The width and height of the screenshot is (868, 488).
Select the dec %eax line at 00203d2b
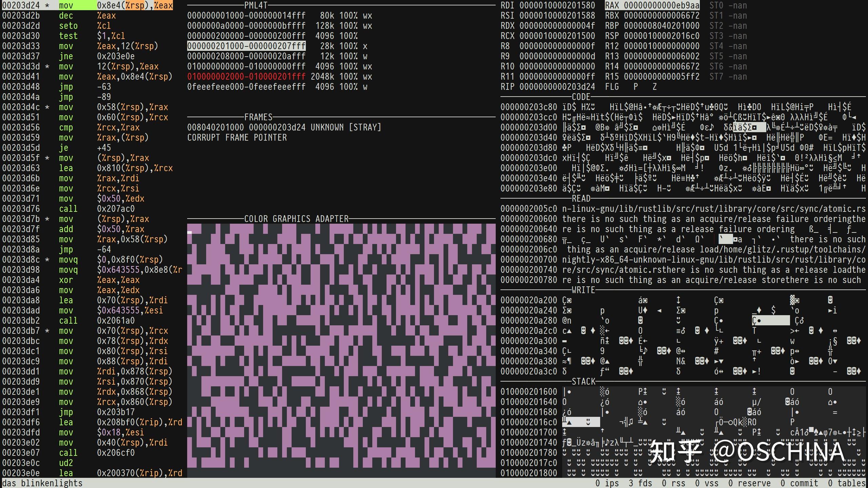click(x=59, y=16)
